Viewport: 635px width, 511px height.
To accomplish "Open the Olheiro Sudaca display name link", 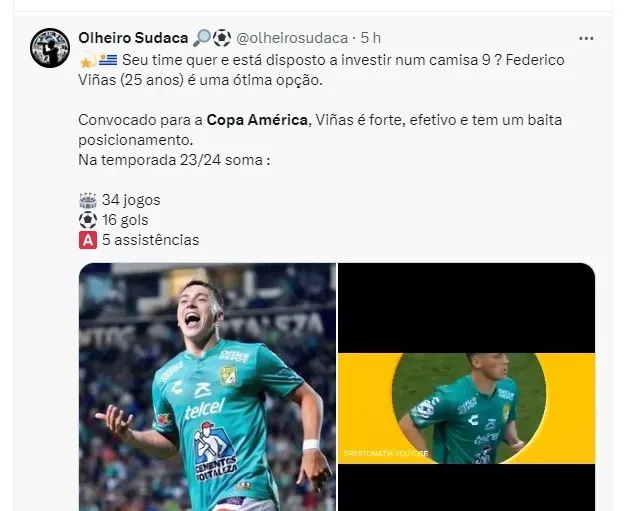I will click(133, 38).
